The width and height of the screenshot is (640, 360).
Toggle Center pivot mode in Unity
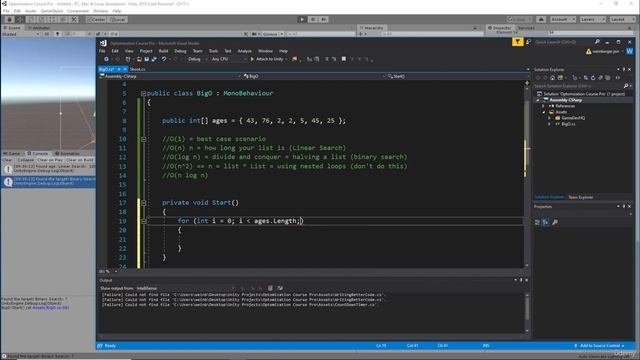[97, 19]
